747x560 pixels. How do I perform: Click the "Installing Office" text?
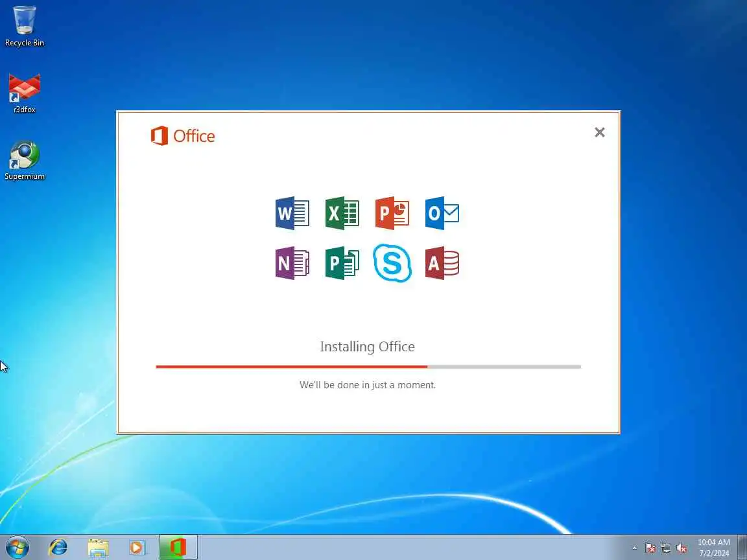tap(367, 347)
